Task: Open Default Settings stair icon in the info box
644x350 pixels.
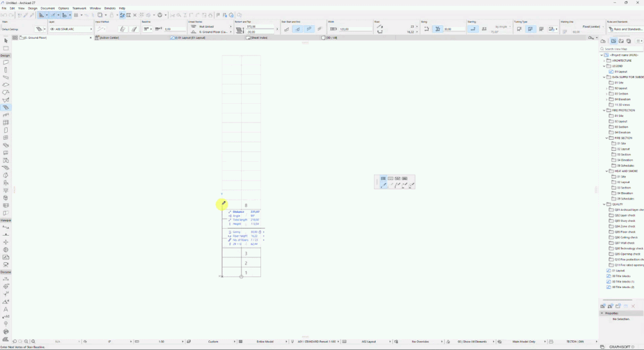Action: (x=39, y=29)
